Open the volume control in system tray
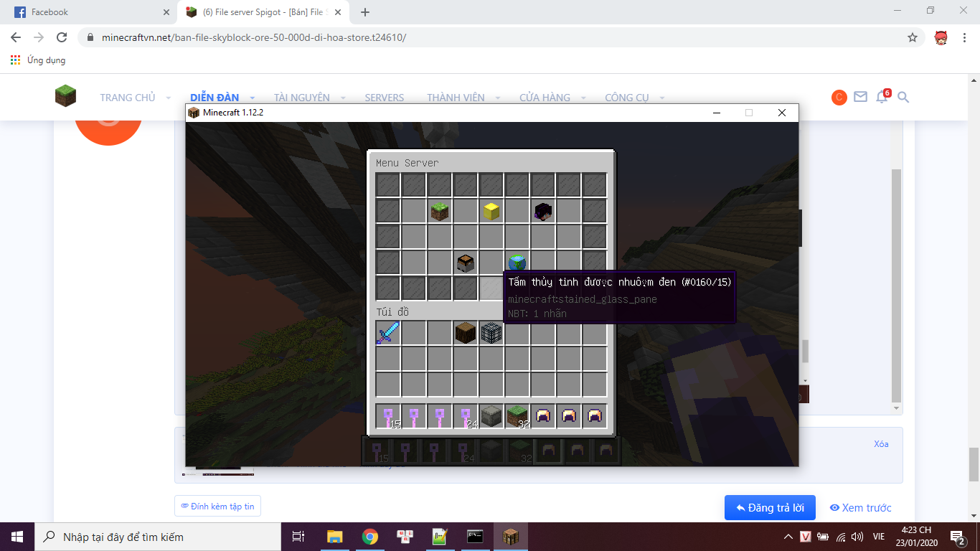Viewport: 980px width, 551px height. click(x=857, y=537)
